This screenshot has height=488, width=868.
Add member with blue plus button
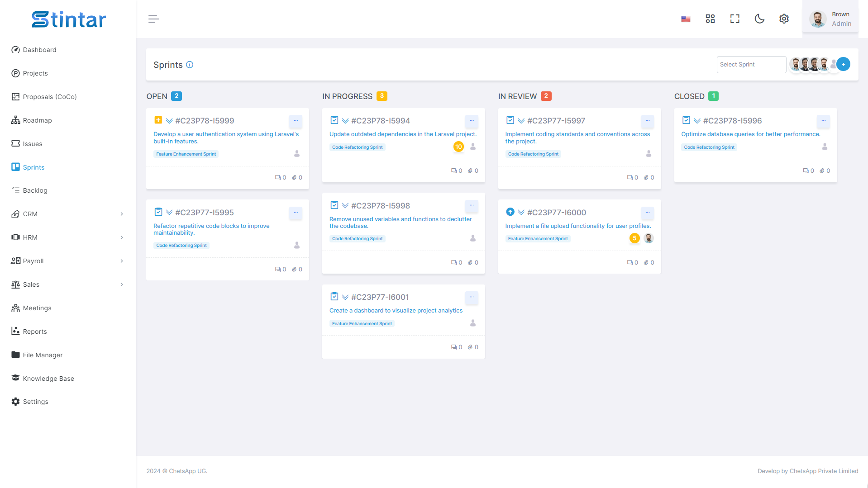(x=843, y=64)
